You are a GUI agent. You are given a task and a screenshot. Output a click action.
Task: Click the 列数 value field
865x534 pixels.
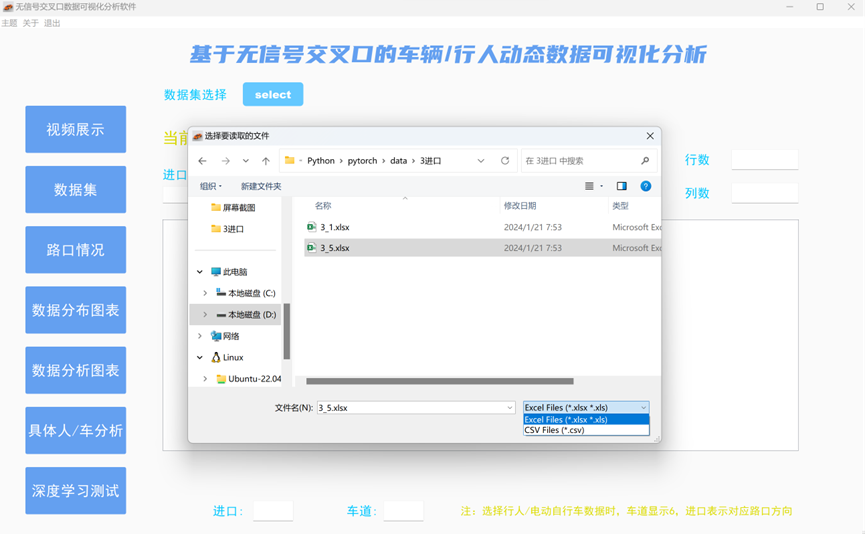click(x=765, y=193)
